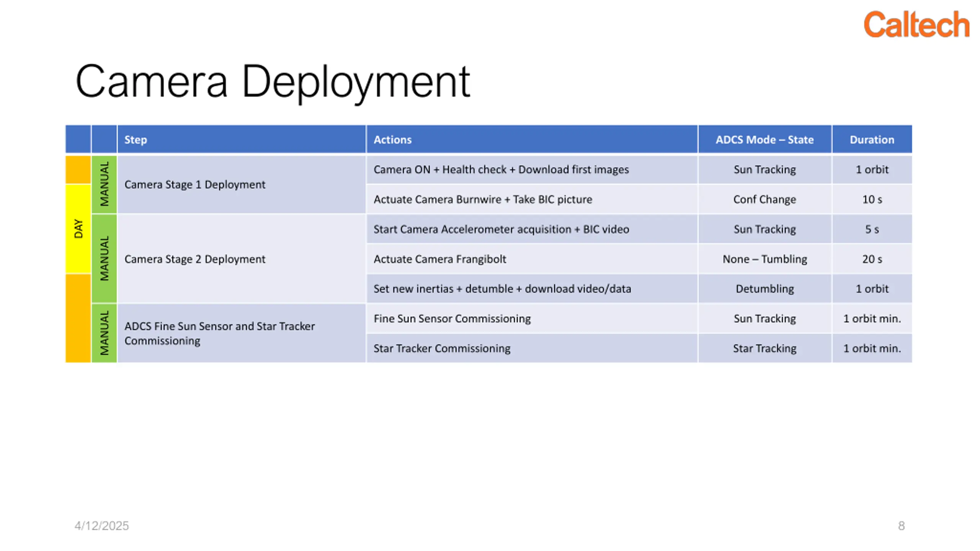Select the Actuate Camera Burnwire action cell
This screenshot has height=551, width=980.
click(x=532, y=199)
